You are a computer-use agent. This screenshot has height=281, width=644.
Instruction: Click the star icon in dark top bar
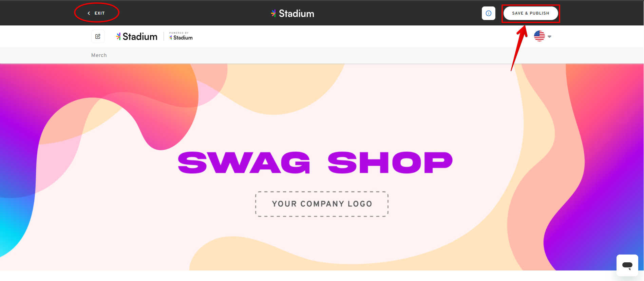[x=273, y=13]
